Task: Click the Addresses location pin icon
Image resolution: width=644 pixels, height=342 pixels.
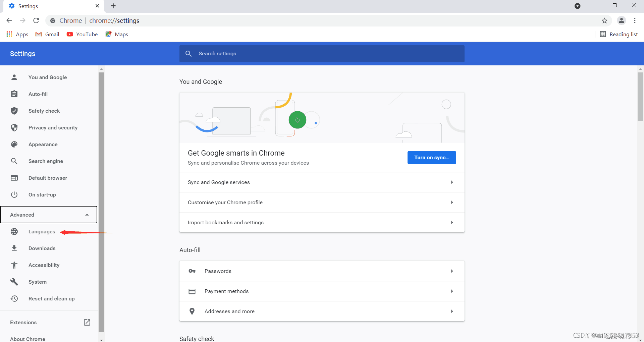Action: click(x=192, y=311)
